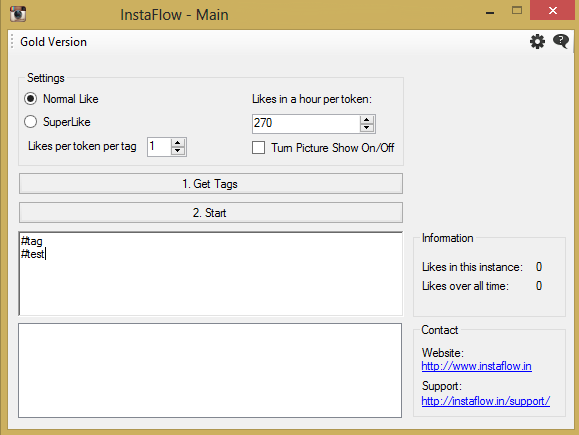Increase likes per token per tag value
Image resolution: width=579 pixels, height=435 pixels.
(178, 143)
